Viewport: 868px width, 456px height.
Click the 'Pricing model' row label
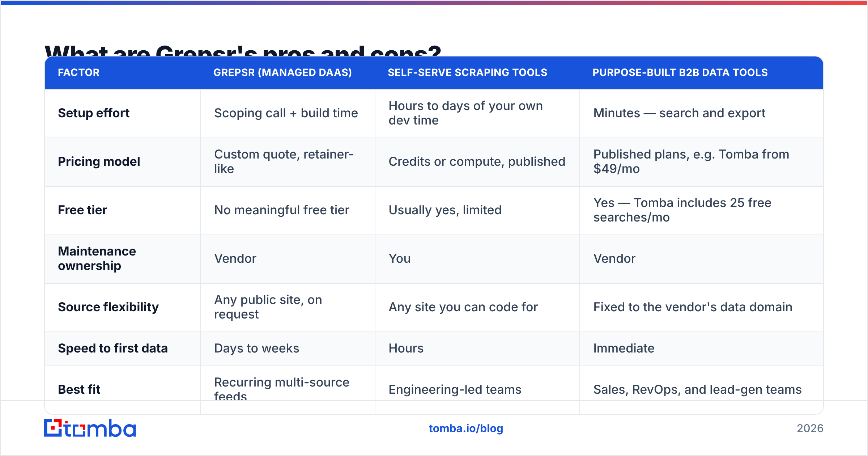tap(99, 161)
